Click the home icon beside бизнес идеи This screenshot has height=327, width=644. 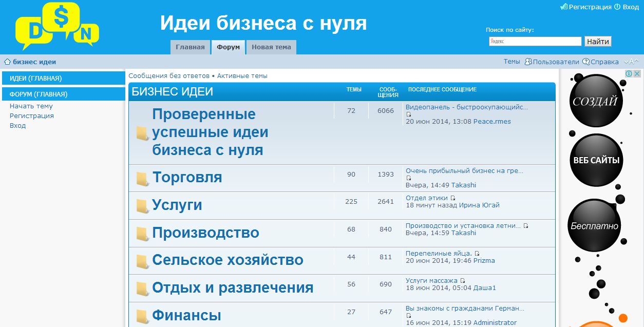click(7, 62)
